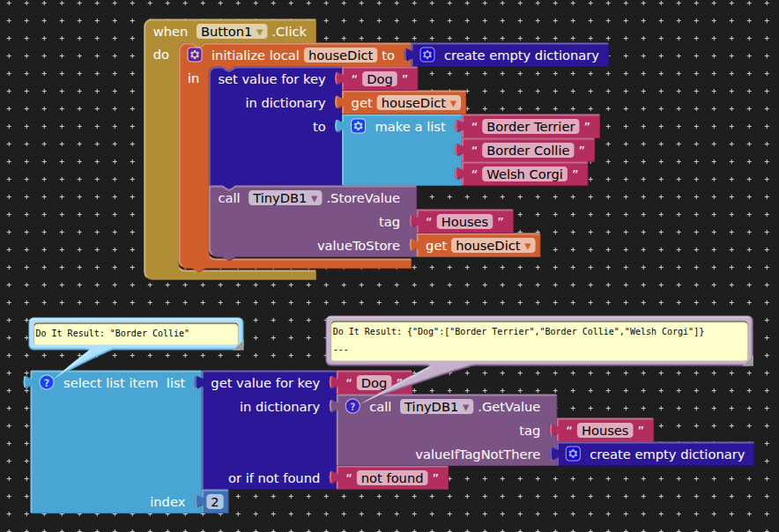779x532 pixels.
Task: Click gear icon on make a list block
Action: pyautogui.click(x=358, y=127)
